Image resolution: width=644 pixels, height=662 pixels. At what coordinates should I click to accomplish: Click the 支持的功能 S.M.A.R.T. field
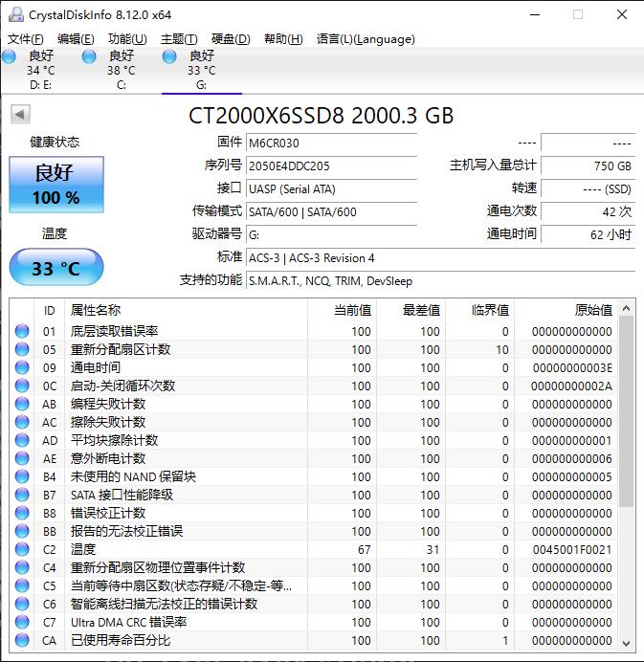pyautogui.click(x=440, y=280)
